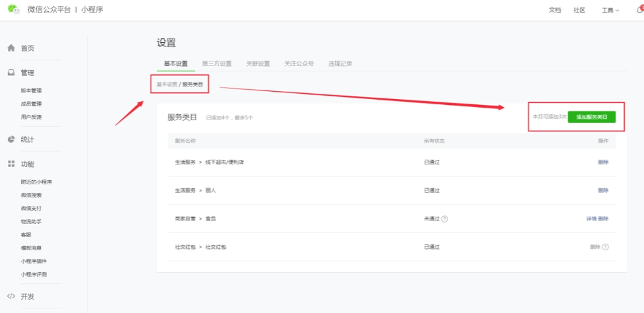
Task: Click the code icon beside 开发
Action: click(11, 296)
